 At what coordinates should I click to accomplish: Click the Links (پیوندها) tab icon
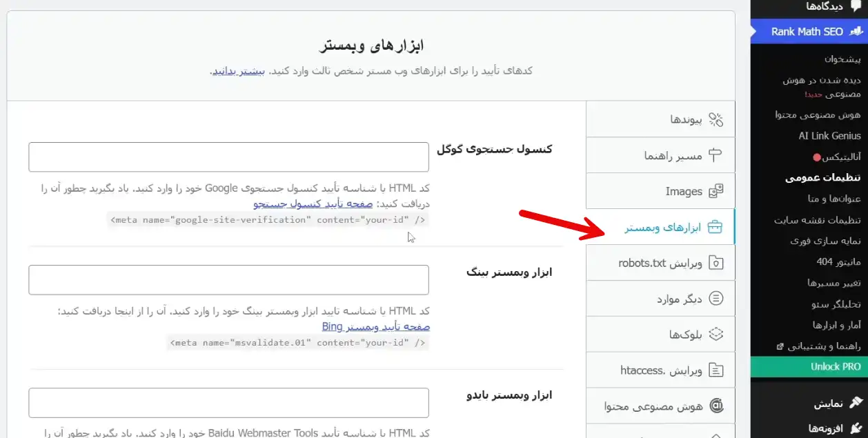[x=716, y=119]
